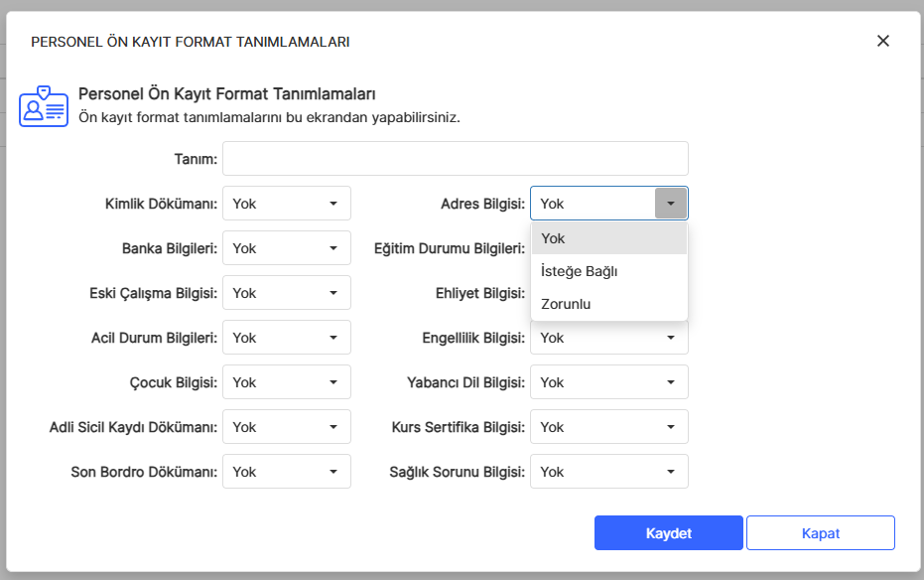Expand the Sağlık Sorunu Bilgisi dropdown
924x580 pixels.
click(608, 472)
